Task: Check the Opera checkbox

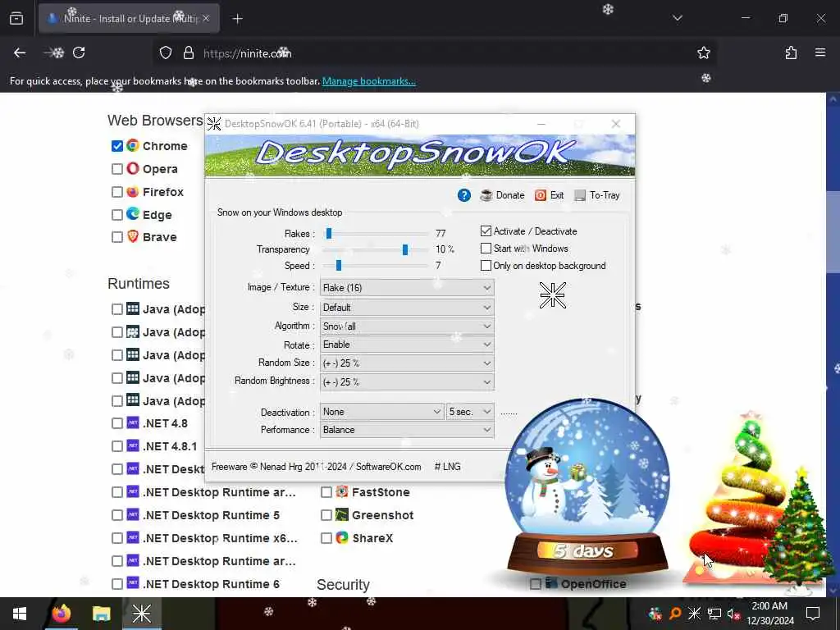Action: pyautogui.click(x=117, y=169)
